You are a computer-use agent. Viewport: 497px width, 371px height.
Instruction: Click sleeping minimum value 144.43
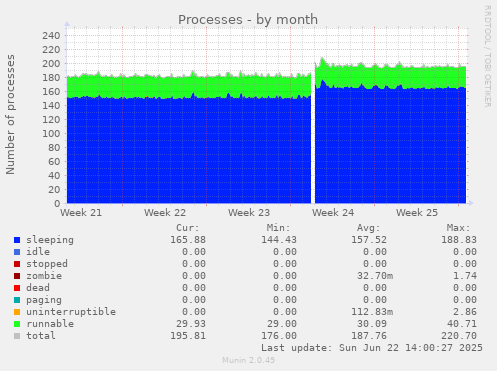pos(279,240)
